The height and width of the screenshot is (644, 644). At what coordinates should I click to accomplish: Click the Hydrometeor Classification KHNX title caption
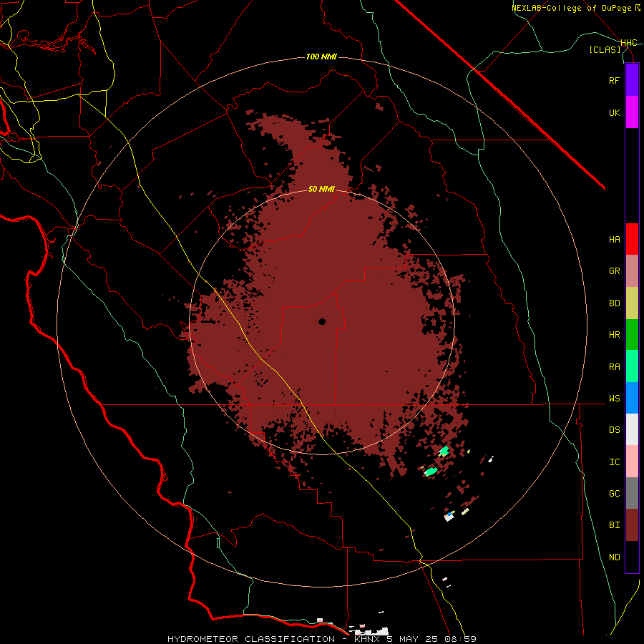click(322, 639)
